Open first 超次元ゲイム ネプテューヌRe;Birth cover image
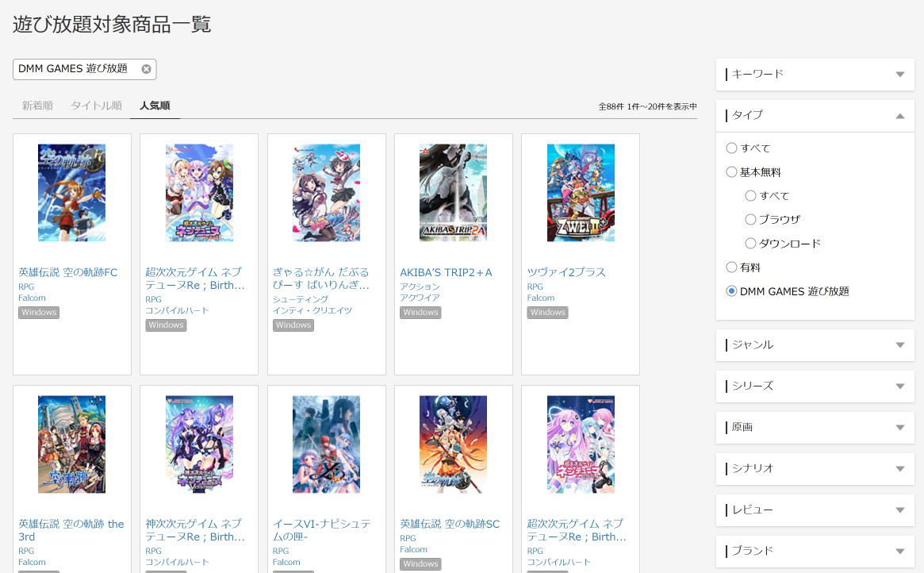The height and width of the screenshot is (573, 924). (x=199, y=193)
